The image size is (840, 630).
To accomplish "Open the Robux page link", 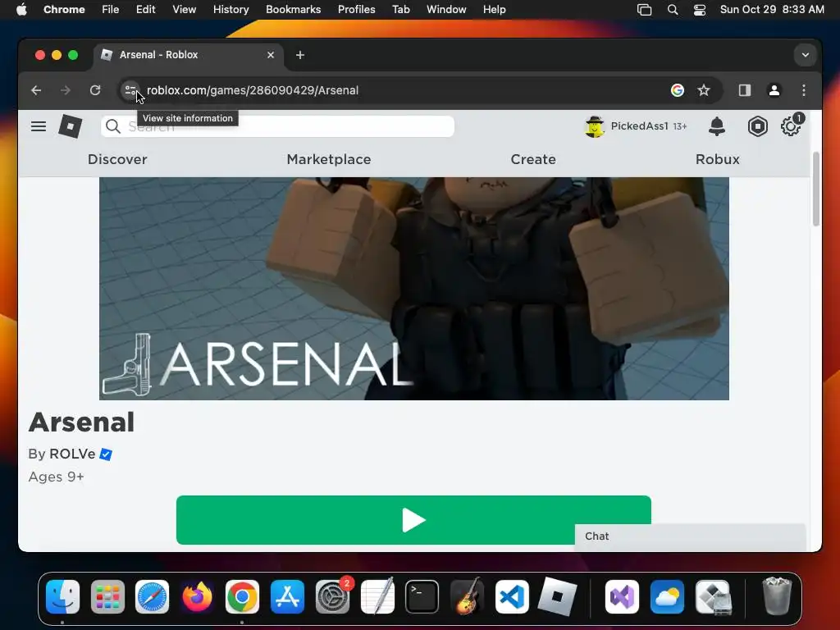I will click(x=717, y=160).
